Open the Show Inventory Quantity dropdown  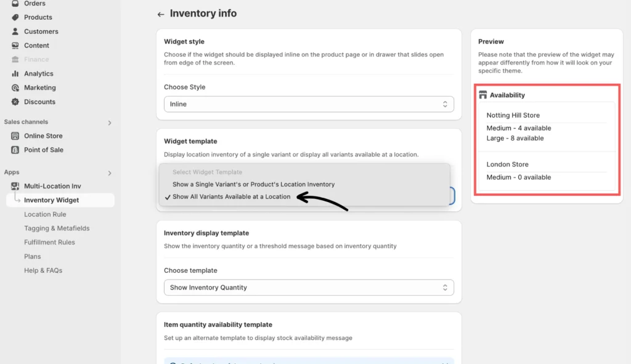(309, 288)
